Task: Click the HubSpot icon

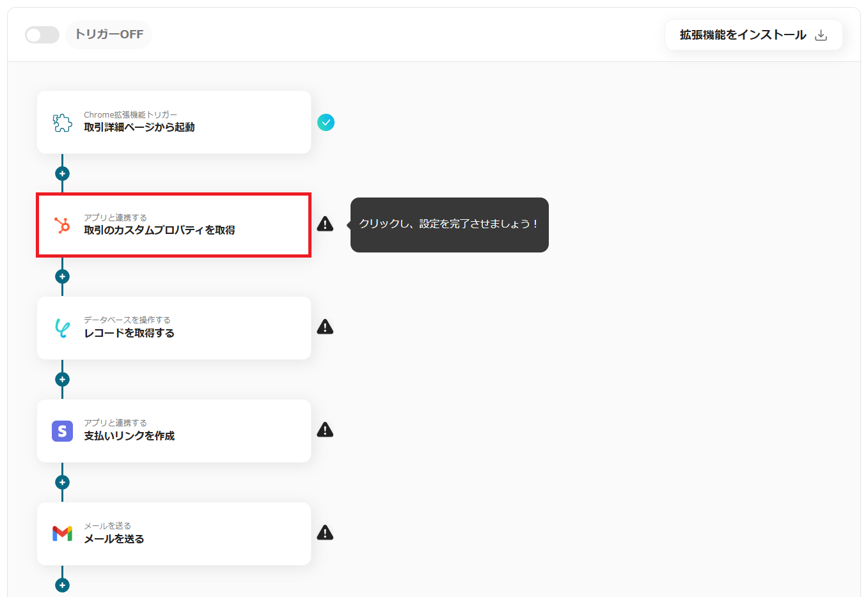Action: 62,225
